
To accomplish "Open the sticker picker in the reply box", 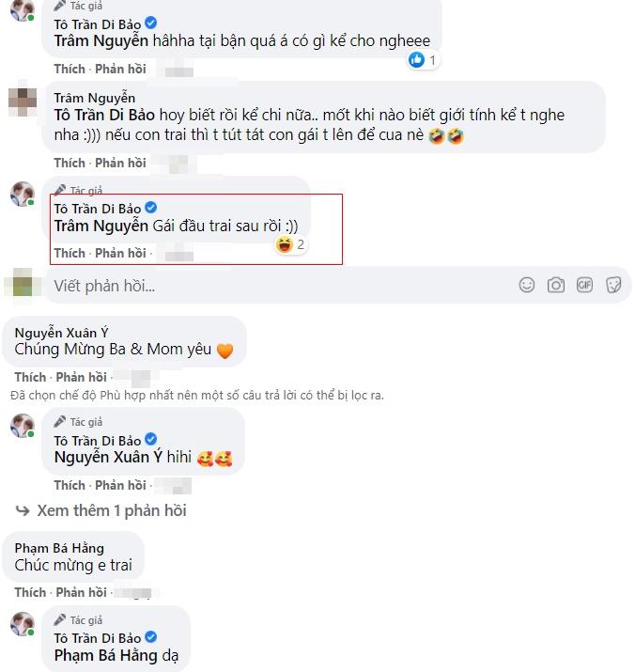I will (613, 284).
